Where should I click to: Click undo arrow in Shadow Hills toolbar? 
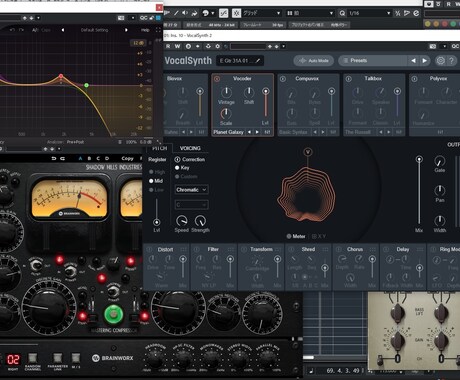click(54, 158)
